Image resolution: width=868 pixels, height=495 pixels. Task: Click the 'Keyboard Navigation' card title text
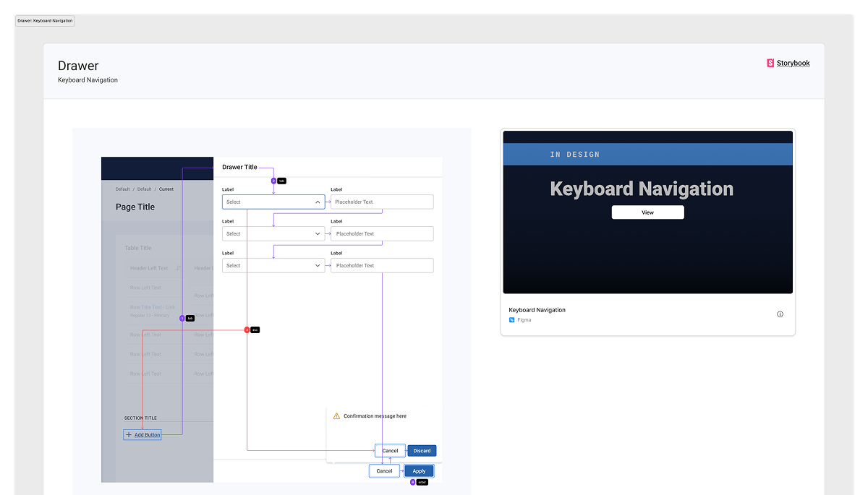537,310
